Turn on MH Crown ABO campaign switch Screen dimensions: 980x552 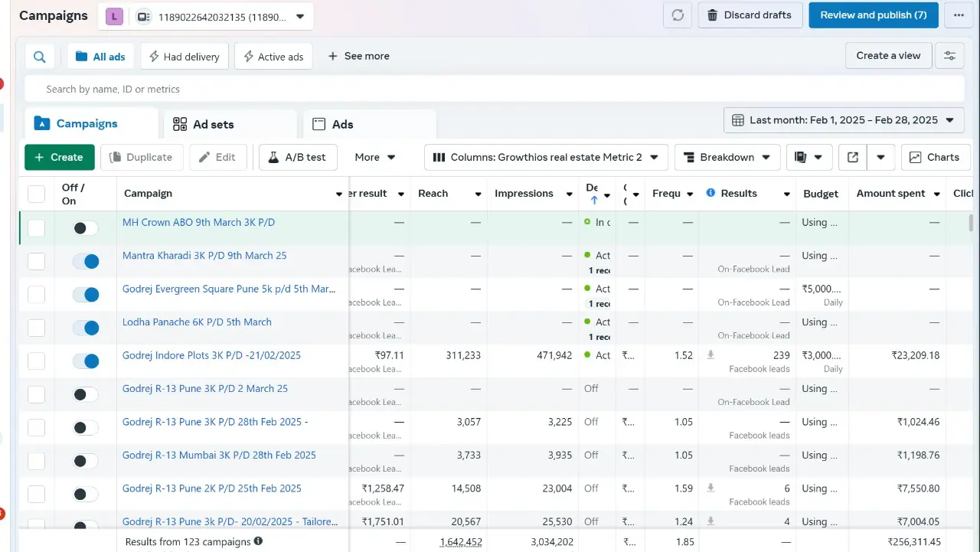(x=86, y=228)
